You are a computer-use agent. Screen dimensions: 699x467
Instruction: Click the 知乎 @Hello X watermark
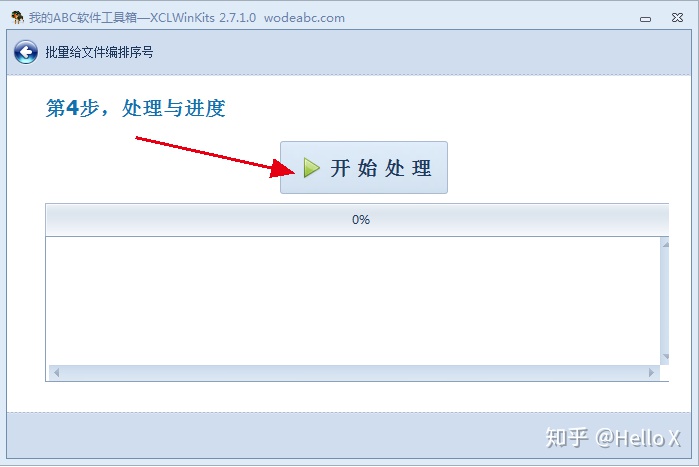click(613, 438)
